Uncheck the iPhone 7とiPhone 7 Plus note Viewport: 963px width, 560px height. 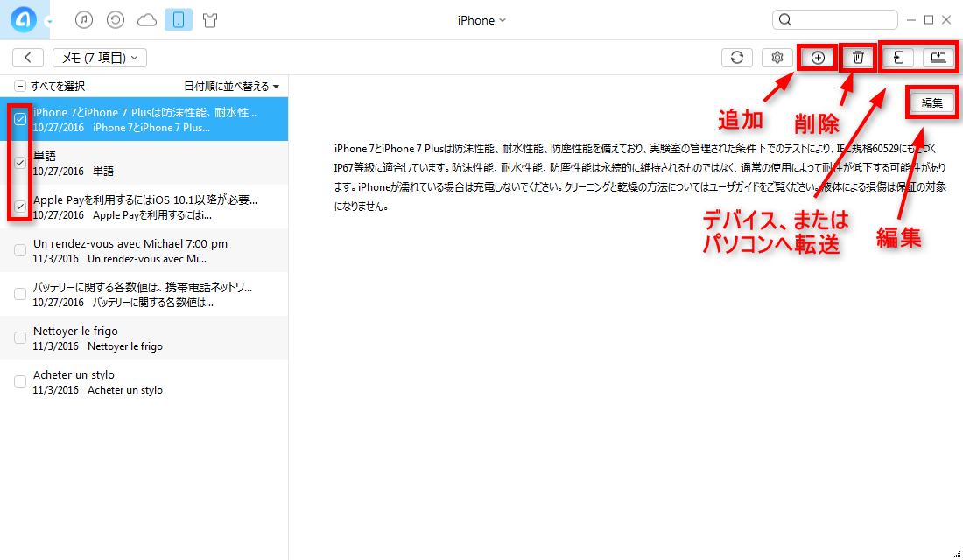point(20,118)
